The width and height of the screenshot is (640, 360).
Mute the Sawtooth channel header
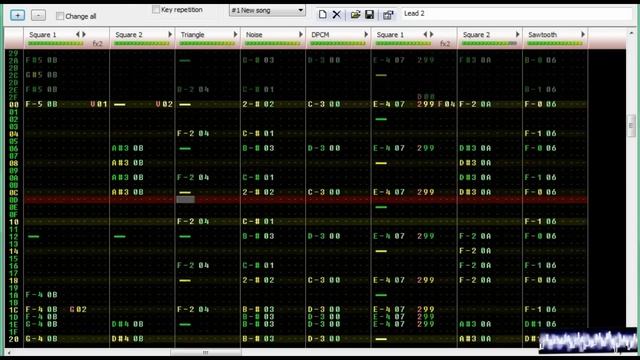click(x=556, y=38)
